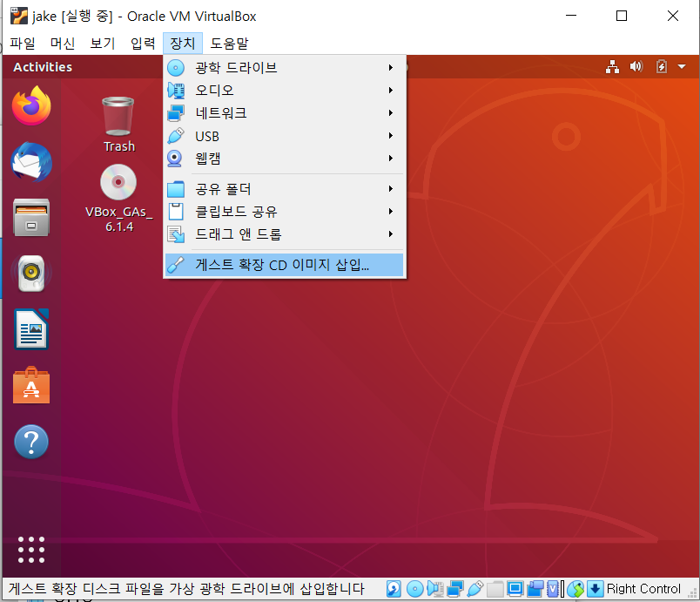Click Ubuntu volume icon in top bar
The image size is (700, 602).
pyautogui.click(x=636, y=67)
